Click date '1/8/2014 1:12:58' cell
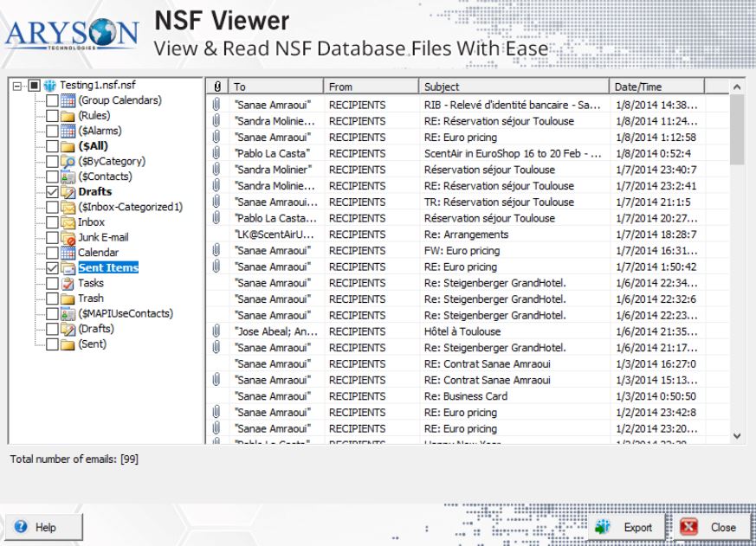 click(x=656, y=138)
